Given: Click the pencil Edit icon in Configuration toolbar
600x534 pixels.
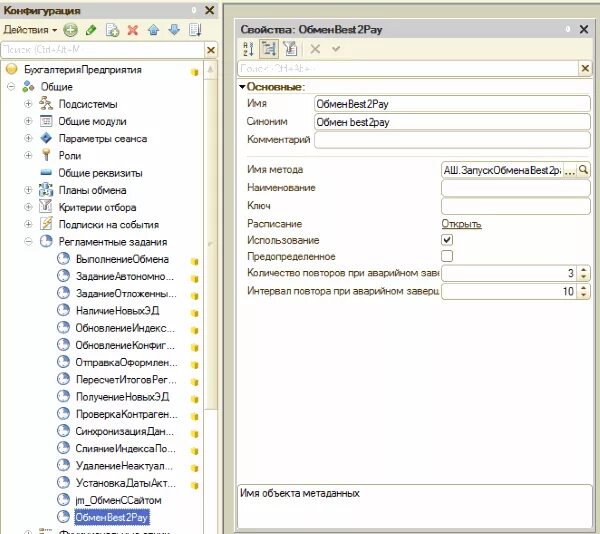Looking at the screenshot, I should [x=91, y=30].
